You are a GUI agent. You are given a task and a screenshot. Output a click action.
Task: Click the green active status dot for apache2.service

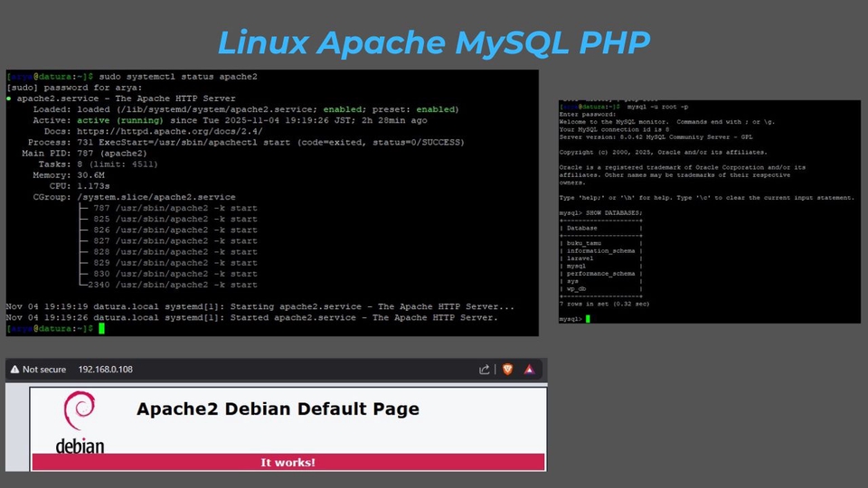[9, 99]
